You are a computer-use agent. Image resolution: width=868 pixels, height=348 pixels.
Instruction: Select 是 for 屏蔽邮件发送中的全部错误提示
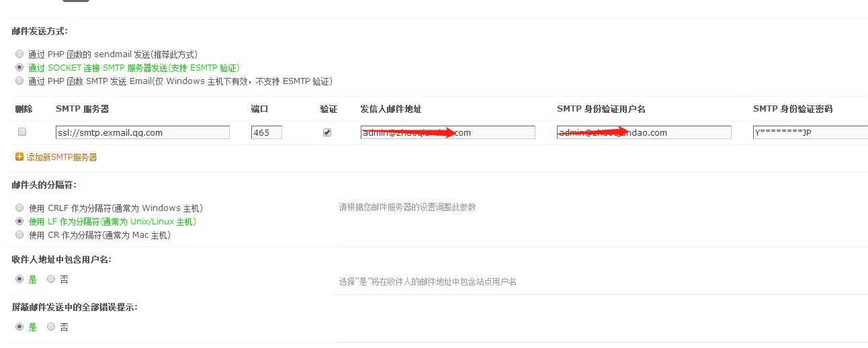[19, 327]
